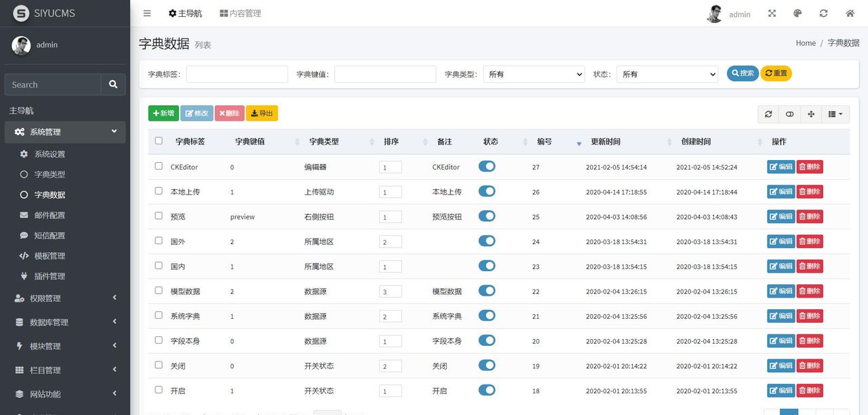This screenshot has height=415, width=868.
Task: Click the sidebar search magnifier icon
Action: tap(113, 84)
